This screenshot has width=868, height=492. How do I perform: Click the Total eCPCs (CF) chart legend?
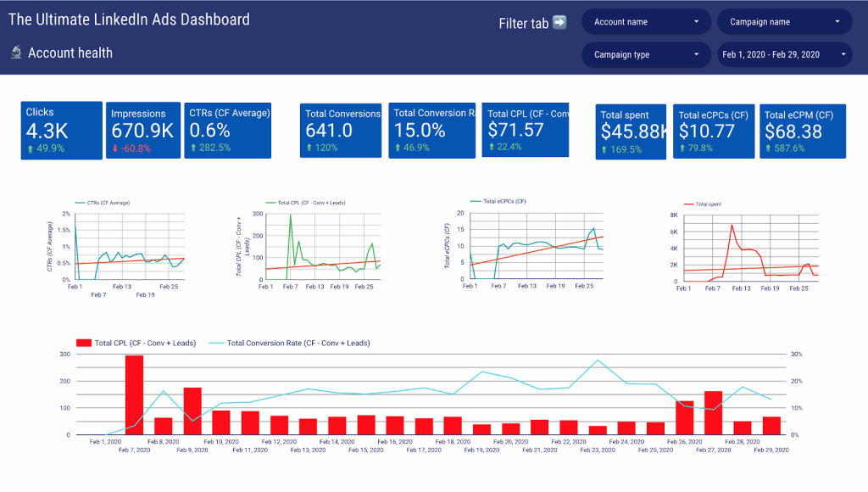(498, 201)
